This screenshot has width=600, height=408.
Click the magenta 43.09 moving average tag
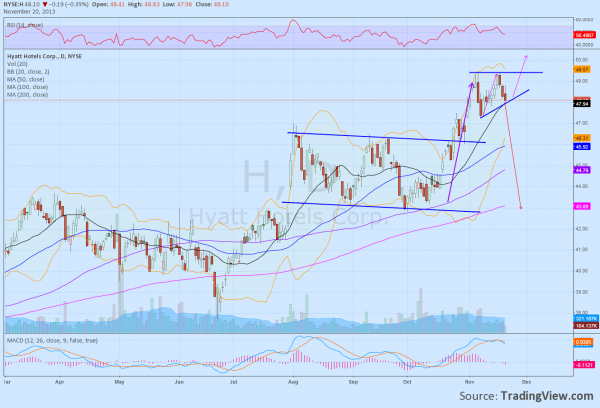tap(582, 206)
